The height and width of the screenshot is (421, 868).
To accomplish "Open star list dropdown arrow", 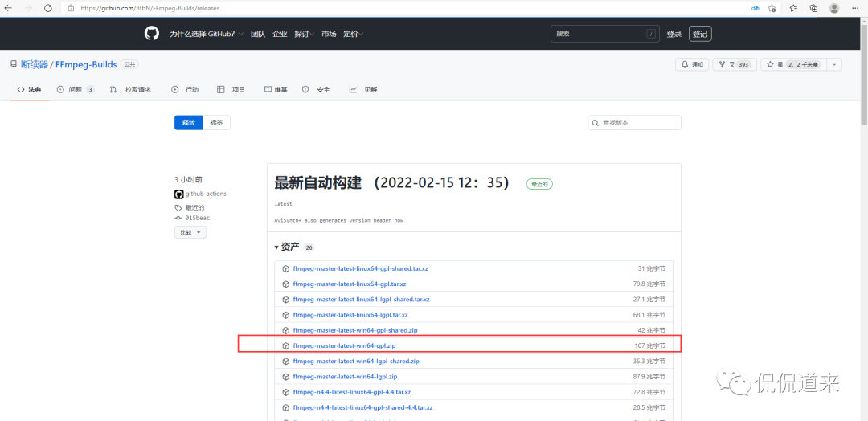I will click(834, 65).
